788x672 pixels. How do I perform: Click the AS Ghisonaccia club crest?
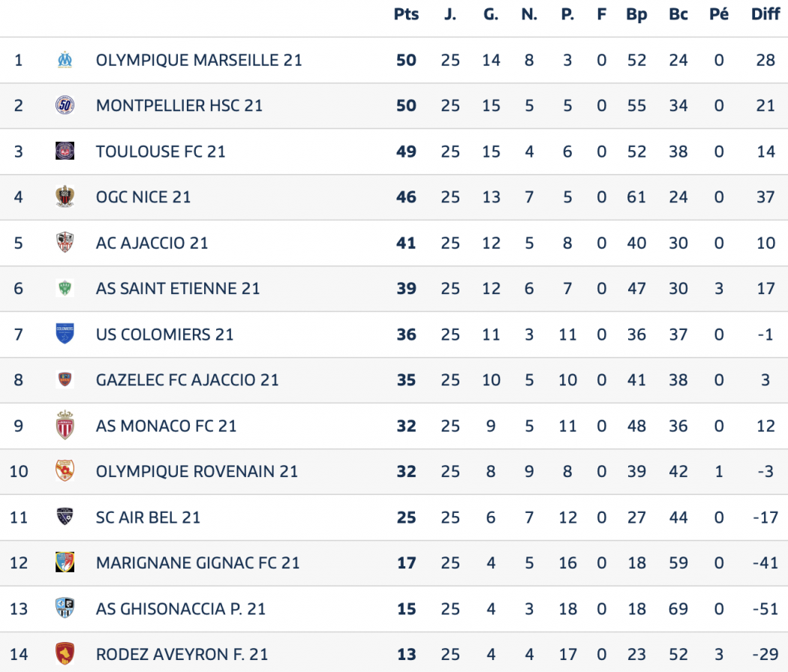[x=65, y=608]
